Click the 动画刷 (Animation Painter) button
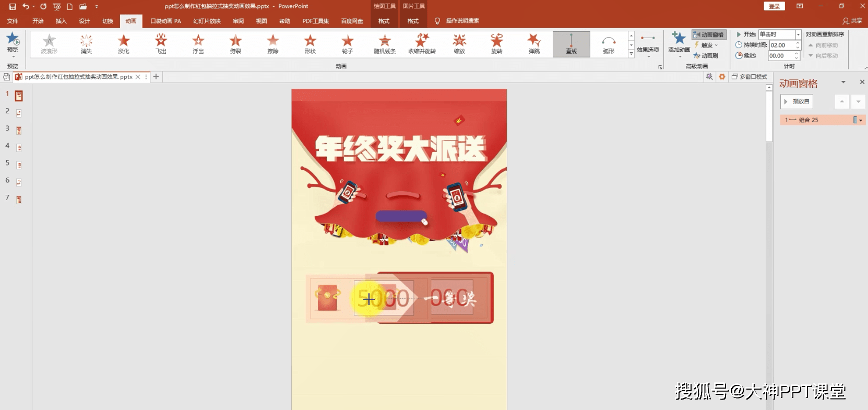The width and height of the screenshot is (868, 410). (706, 55)
